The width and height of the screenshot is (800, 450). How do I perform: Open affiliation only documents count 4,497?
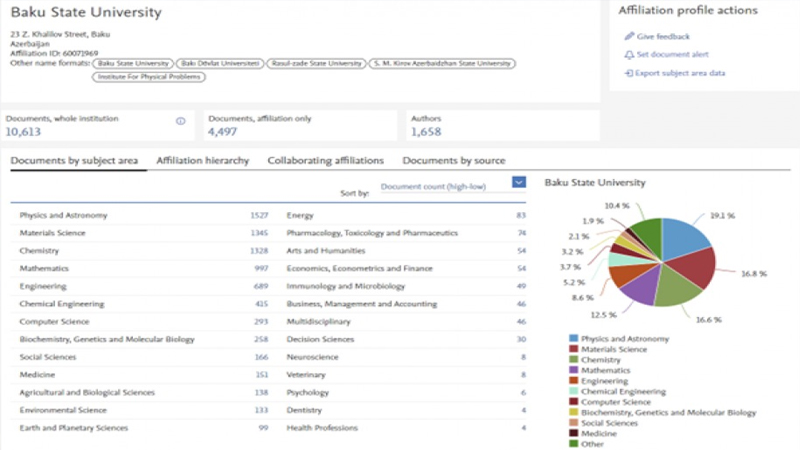click(224, 132)
